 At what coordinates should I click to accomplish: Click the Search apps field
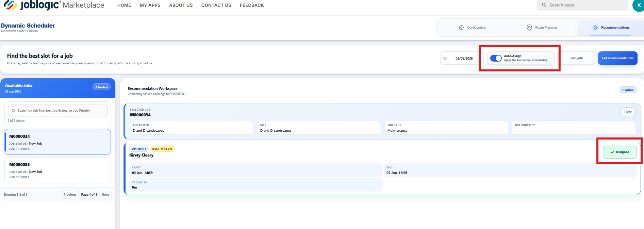pos(582,5)
